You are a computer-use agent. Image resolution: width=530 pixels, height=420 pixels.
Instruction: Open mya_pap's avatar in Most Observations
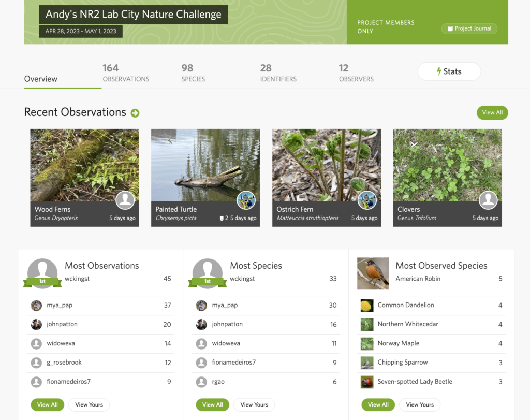pyautogui.click(x=36, y=306)
